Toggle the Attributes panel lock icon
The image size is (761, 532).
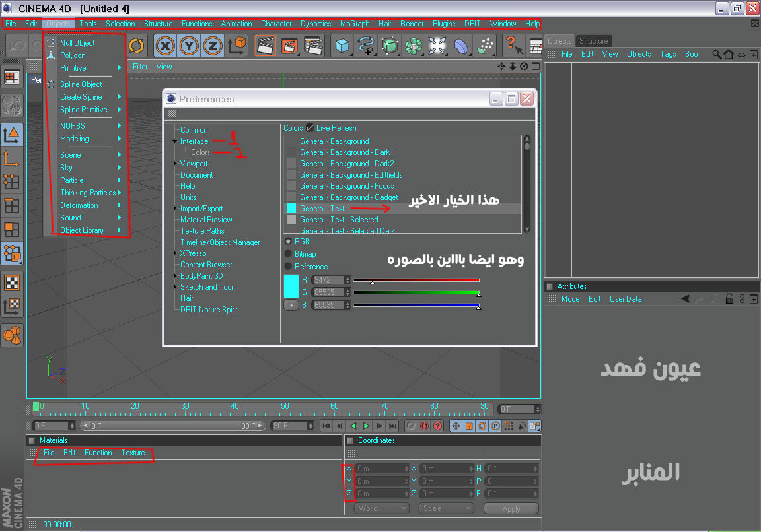729,299
